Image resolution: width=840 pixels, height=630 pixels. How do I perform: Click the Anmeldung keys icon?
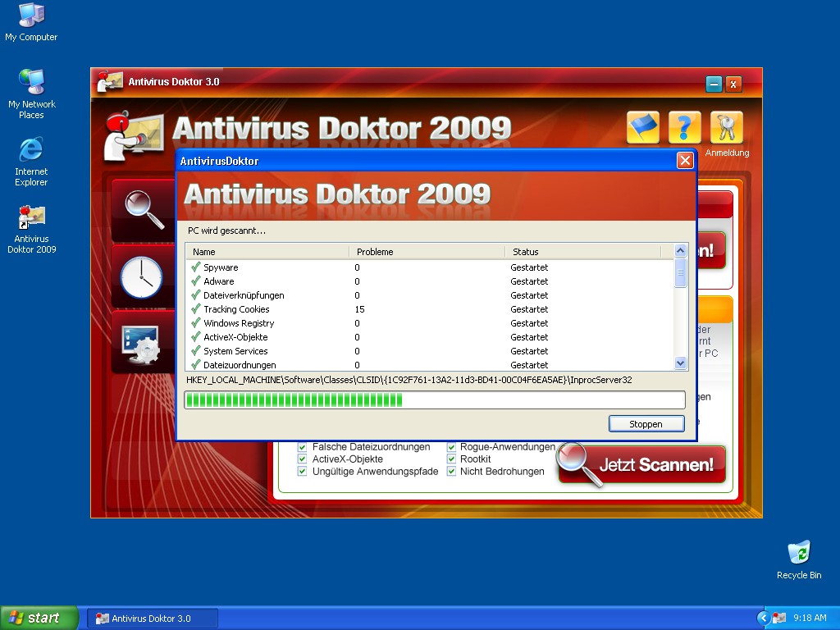tap(727, 128)
